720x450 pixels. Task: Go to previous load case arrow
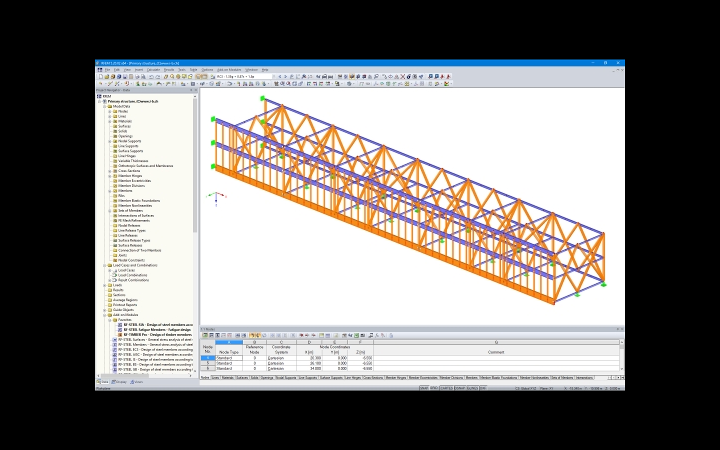tap(280, 77)
